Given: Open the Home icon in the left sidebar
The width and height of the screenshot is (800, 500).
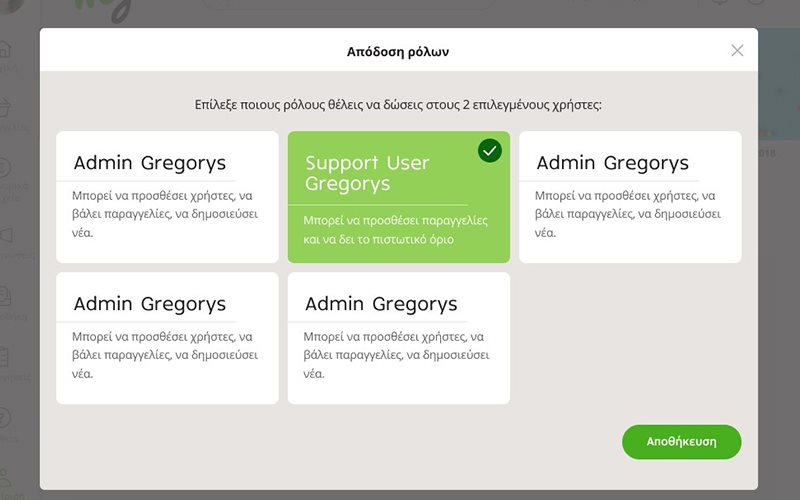Looking at the screenshot, I should [5, 48].
